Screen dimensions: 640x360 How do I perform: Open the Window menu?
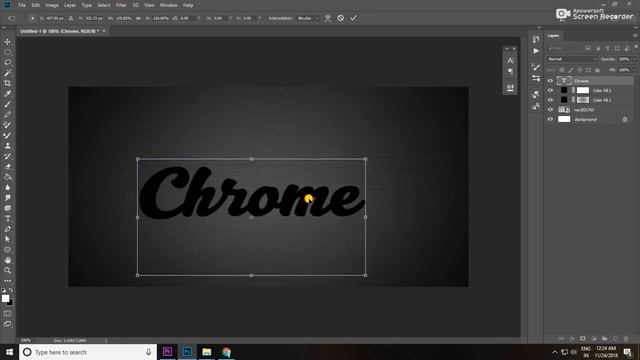coord(169,5)
